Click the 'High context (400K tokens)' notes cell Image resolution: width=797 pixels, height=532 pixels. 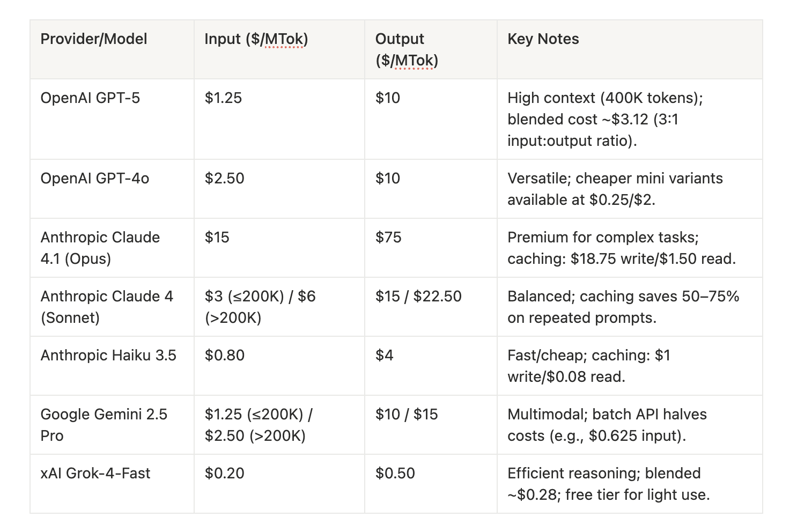[605, 119]
